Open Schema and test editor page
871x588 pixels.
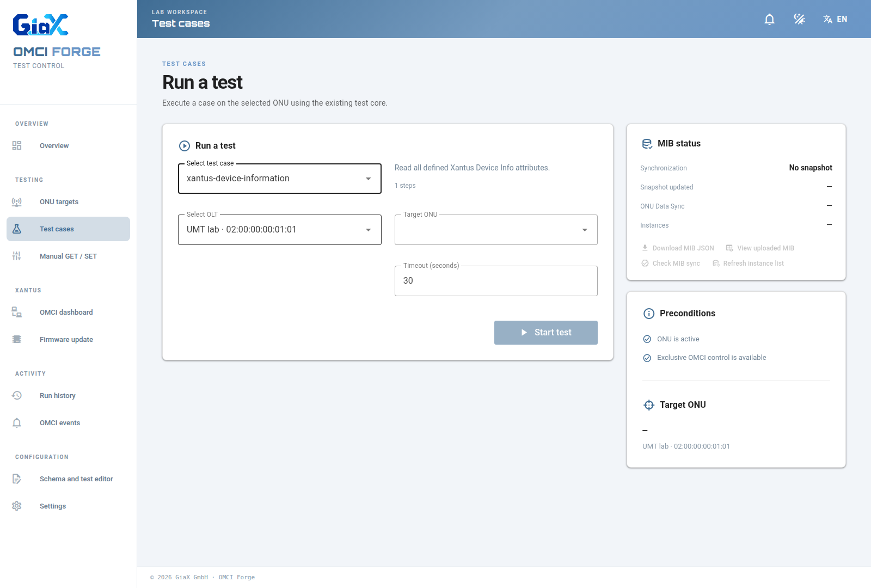(68, 479)
